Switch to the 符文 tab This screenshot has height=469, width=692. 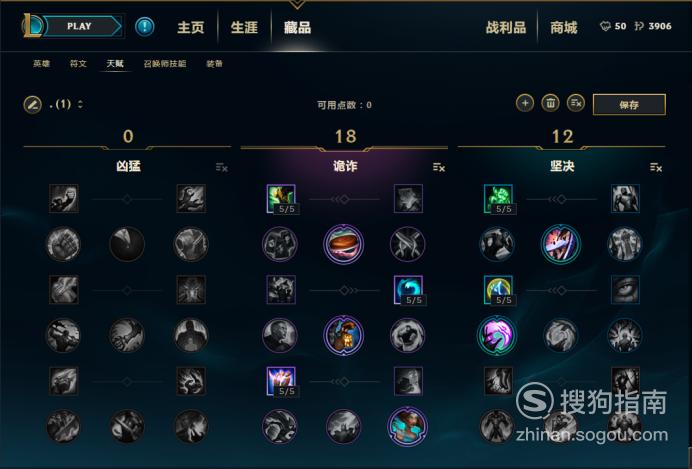[78, 64]
